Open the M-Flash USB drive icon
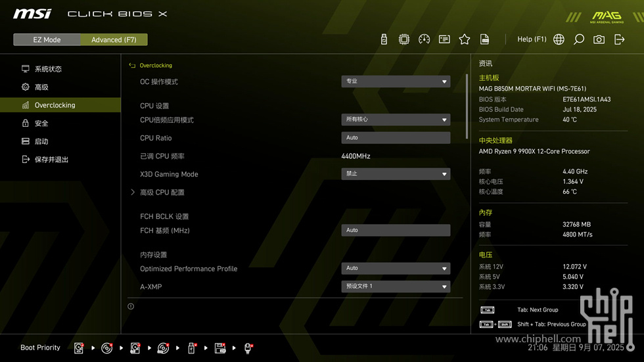This screenshot has width=644, height=362. pos(384,39)
